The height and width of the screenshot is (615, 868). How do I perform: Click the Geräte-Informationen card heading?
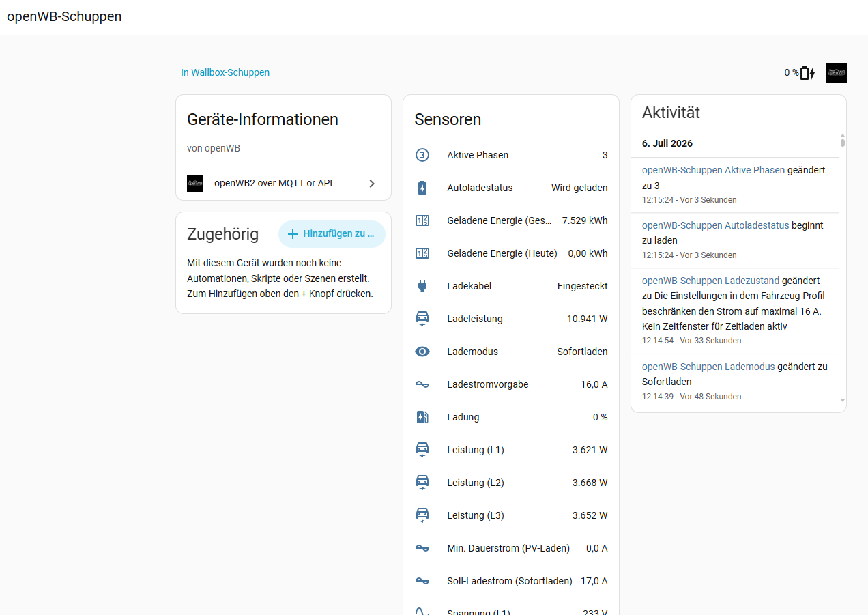point(263,119)
